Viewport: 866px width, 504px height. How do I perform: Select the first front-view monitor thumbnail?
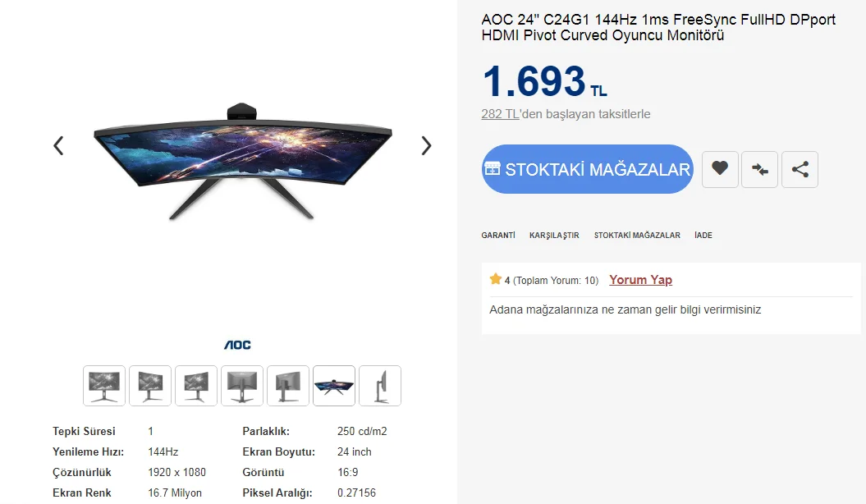click(104, 386)
